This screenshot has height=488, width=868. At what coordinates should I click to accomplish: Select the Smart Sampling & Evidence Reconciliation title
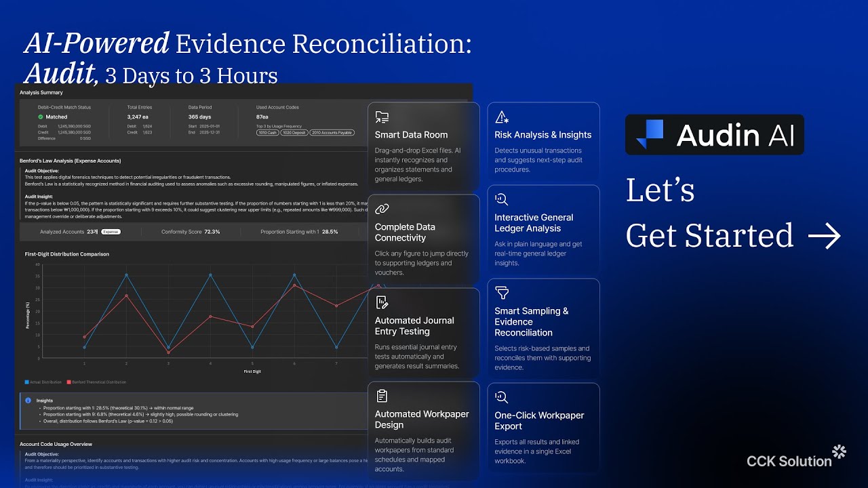coord(531,322)
